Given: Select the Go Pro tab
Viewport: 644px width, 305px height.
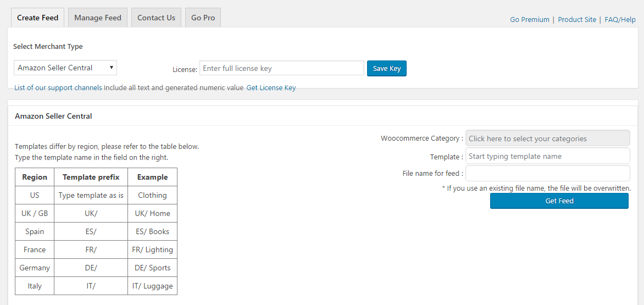Looking at the screenshot, I should click(x=203, y=18).
